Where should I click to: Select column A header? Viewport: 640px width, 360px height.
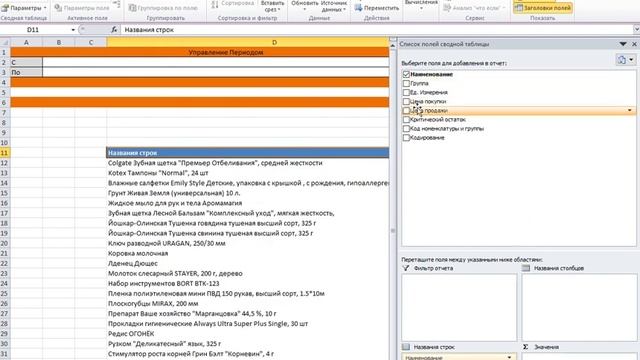pyautogui.click(x=26, y=42)
